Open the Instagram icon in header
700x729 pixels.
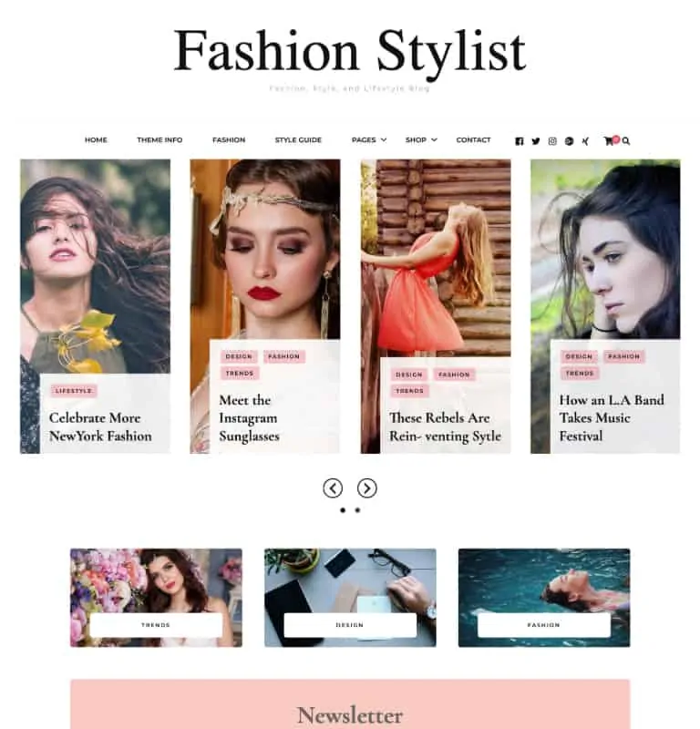[x=552, y=141]
